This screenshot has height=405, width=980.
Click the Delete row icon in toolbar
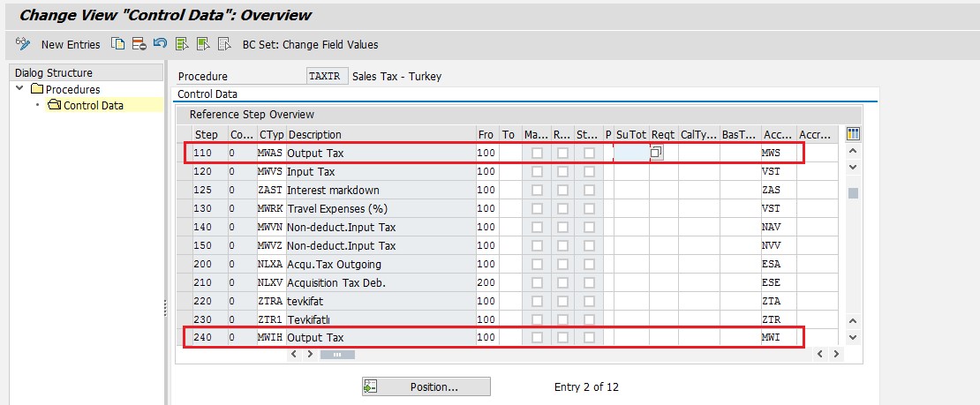click(x=139, y=44)
